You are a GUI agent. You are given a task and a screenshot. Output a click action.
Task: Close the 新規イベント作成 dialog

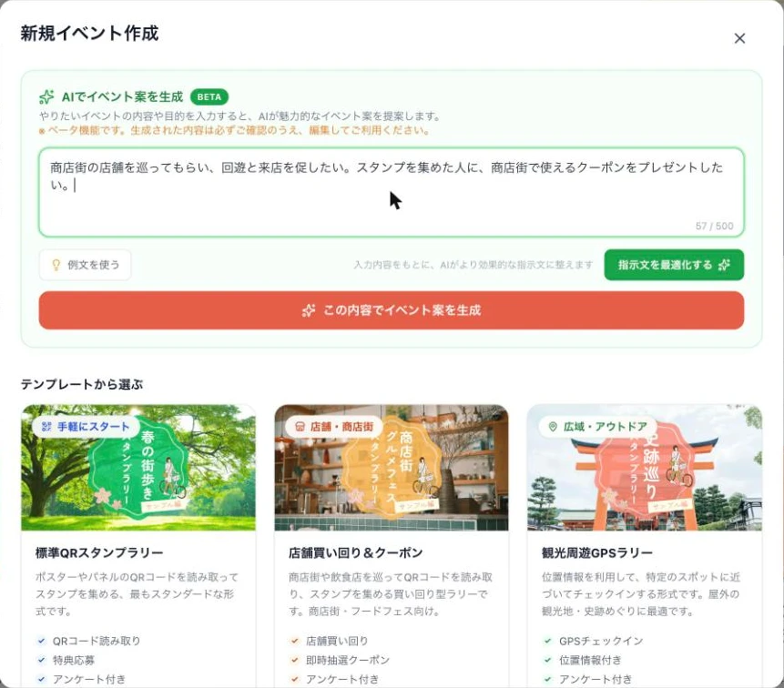pyautogui.click(x=739, y=38)
